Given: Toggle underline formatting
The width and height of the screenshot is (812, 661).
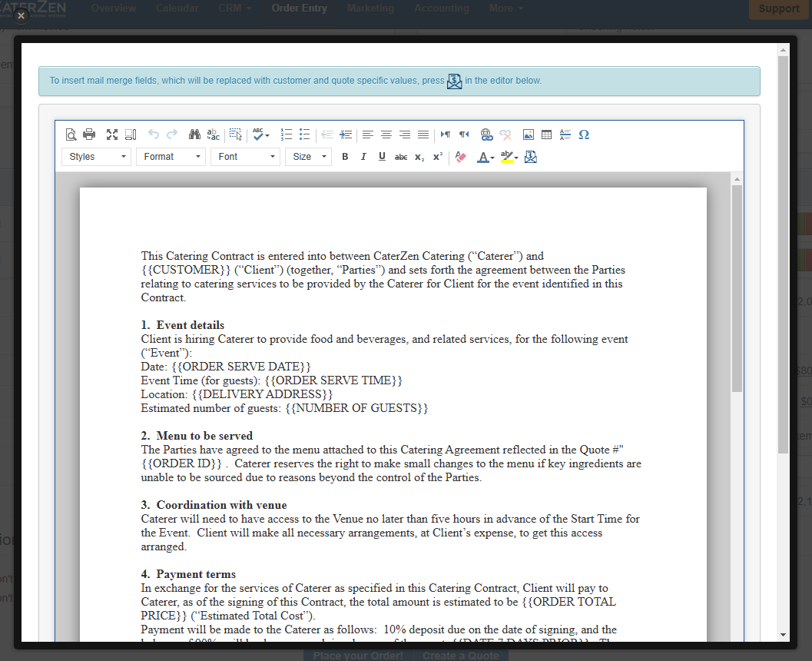Looking at the screenshot, I should 382,157.
